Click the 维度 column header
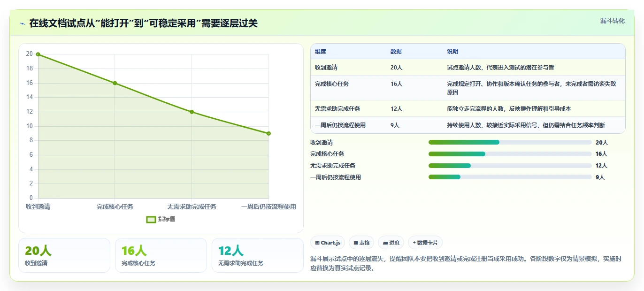 tap(321, 52)
